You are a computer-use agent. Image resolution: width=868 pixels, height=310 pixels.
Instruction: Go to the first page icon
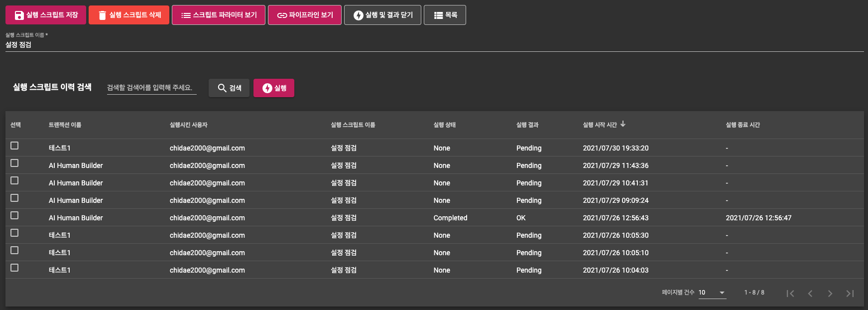coord(790,294)
